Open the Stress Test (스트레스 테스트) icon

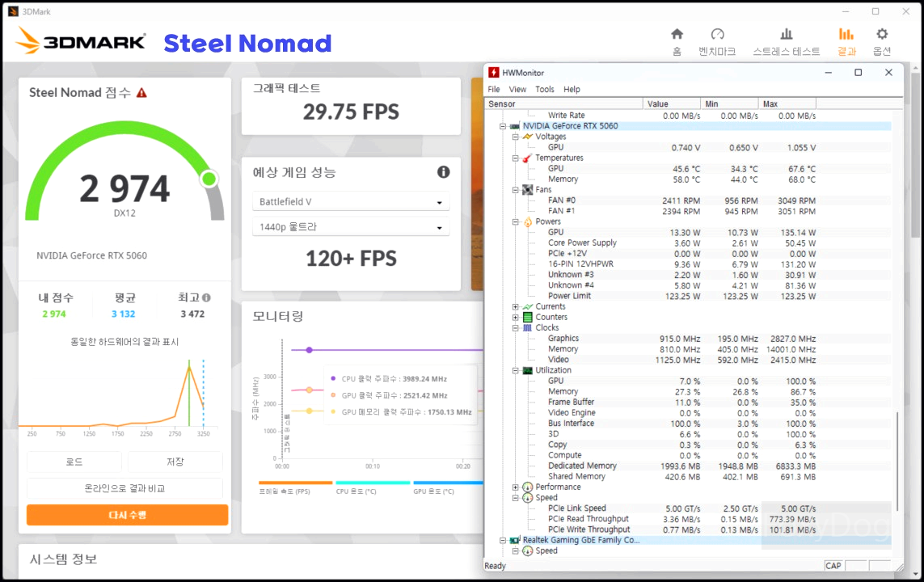pos(786,34)
